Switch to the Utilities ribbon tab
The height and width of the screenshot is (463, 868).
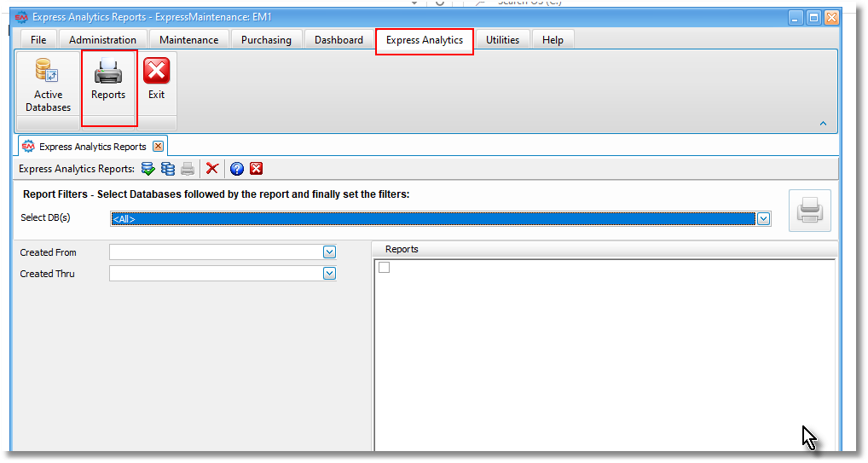tap(503, 40)
